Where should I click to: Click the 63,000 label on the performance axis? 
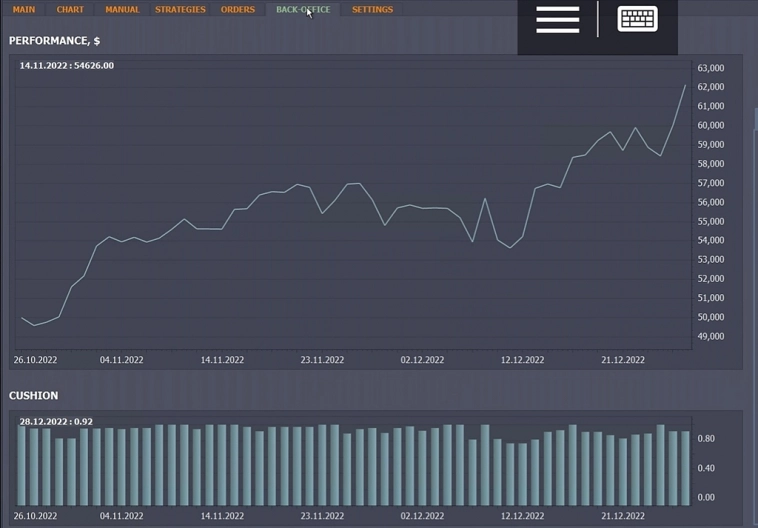coord(709,68)
